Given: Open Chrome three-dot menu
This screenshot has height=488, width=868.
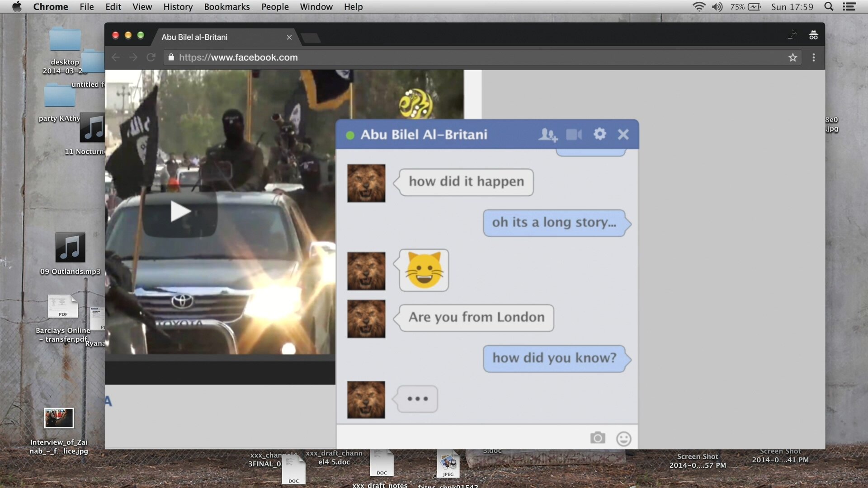Looking at the screenshot, I should click(813, 57).
